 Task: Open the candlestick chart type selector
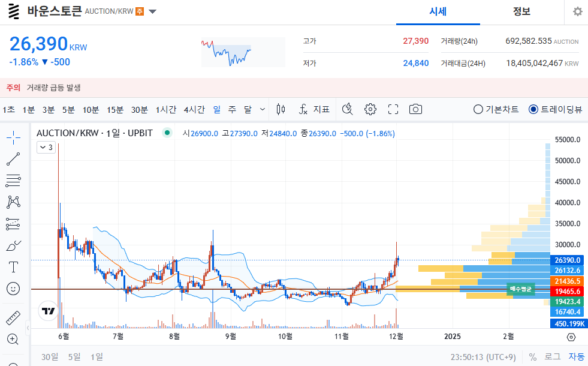click(x=281, y=109)
